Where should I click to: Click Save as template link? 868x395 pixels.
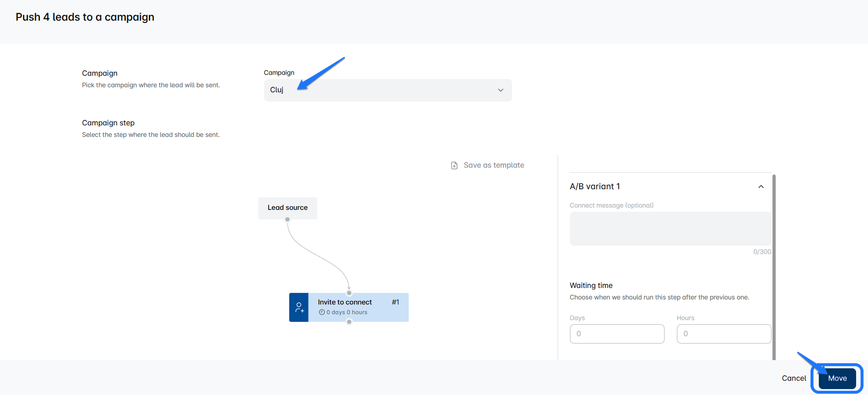click(494, 165)
